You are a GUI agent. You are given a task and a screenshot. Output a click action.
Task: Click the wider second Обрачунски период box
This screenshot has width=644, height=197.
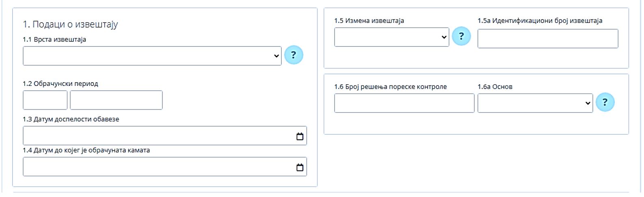pos(116,100)
